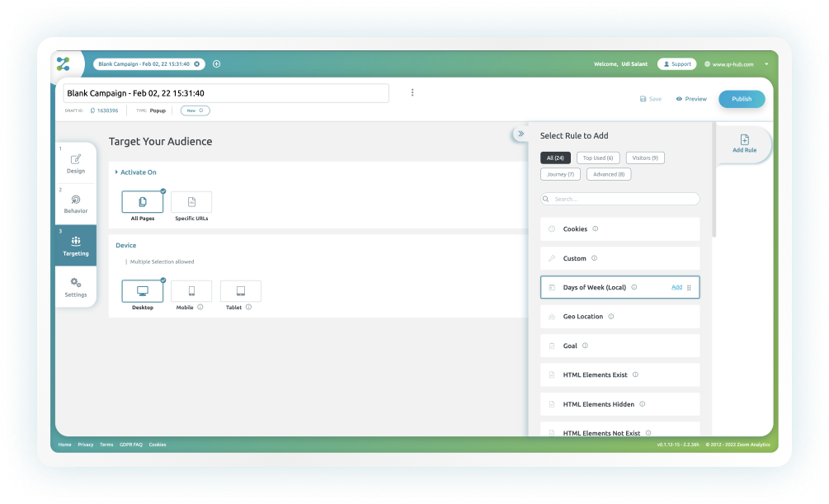Collapse the rule panel with the chevron
Screen dimensions: 829x504
[x=520, y=132]
